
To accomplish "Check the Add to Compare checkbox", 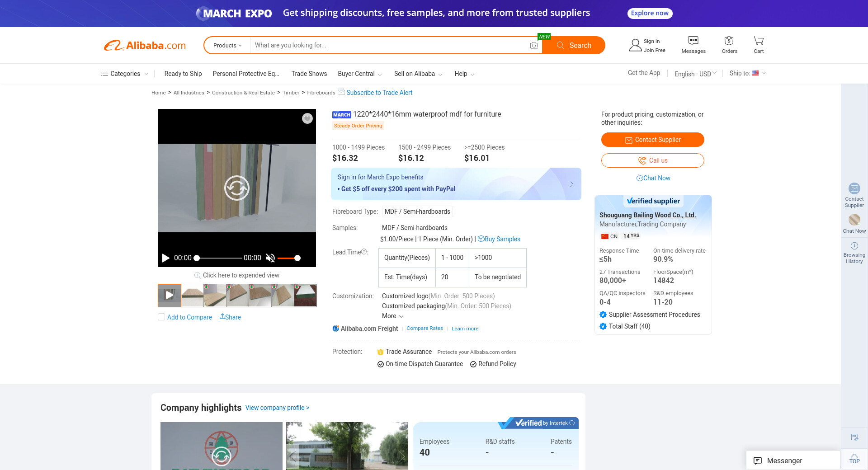I will point(161,317).
